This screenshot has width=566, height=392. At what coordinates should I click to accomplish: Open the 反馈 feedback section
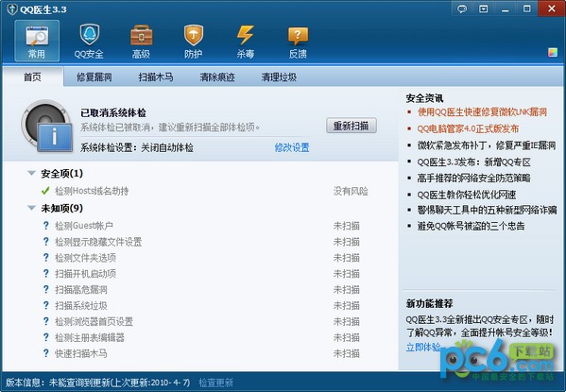298,42
